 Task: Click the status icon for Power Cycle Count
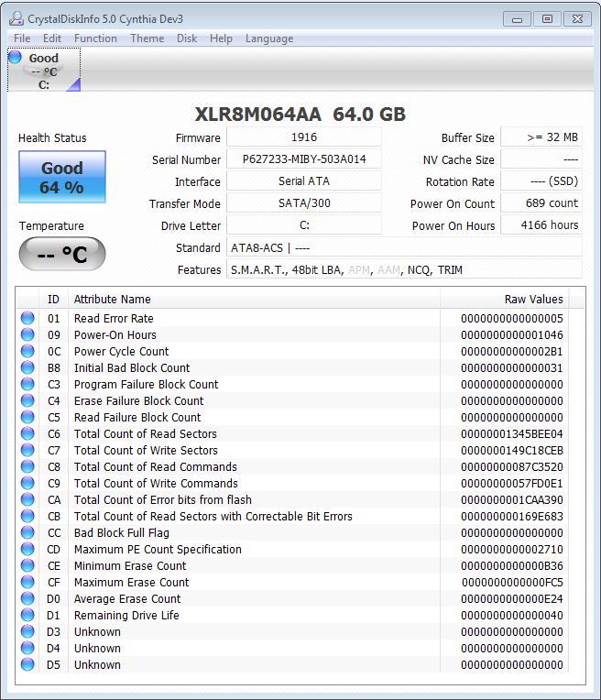click(27, 351)
